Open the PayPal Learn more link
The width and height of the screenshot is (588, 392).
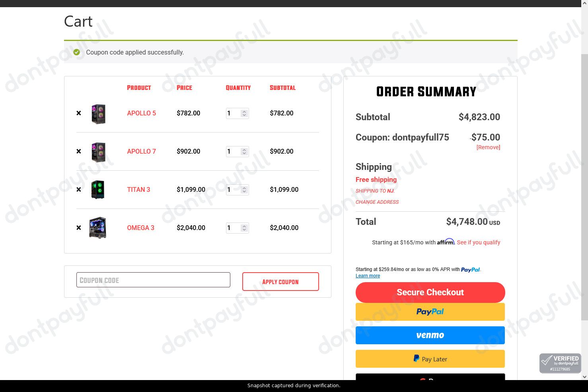pos(368,276)
